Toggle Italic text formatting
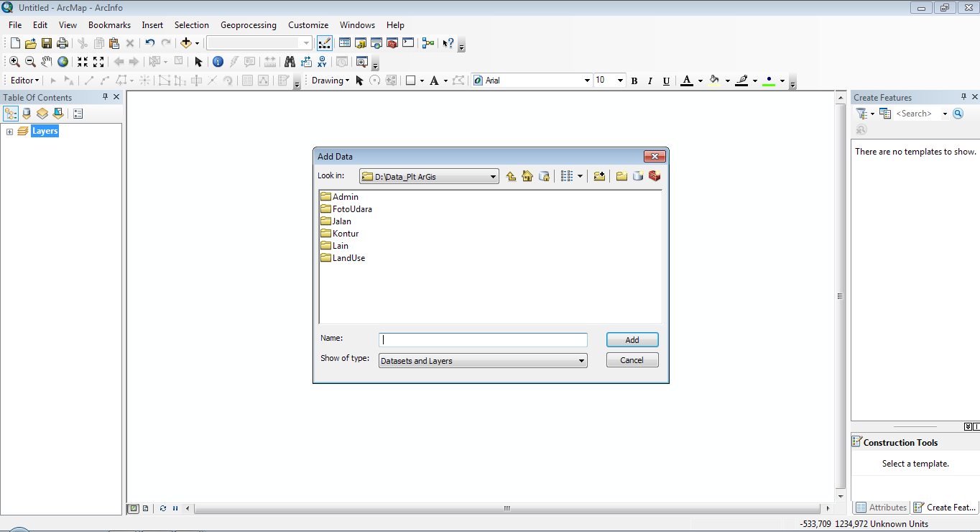Viewport: 980px width, 532px height. click(x=650, y=81)
